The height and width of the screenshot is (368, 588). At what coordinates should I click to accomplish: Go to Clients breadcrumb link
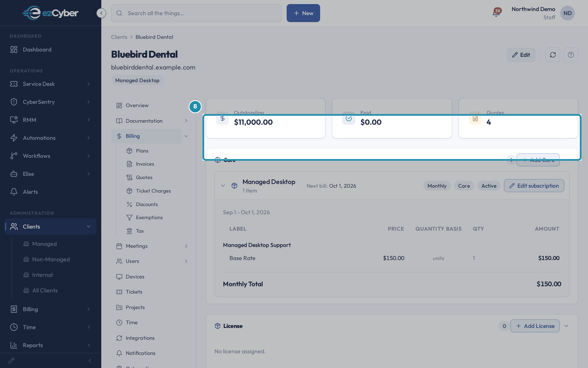(x=119, y=37)
